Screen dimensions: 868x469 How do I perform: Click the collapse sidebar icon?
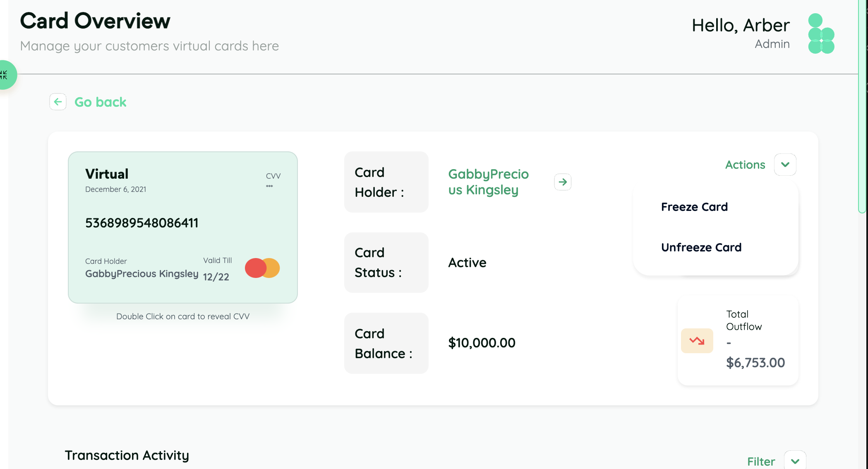(x=4, y=75)
